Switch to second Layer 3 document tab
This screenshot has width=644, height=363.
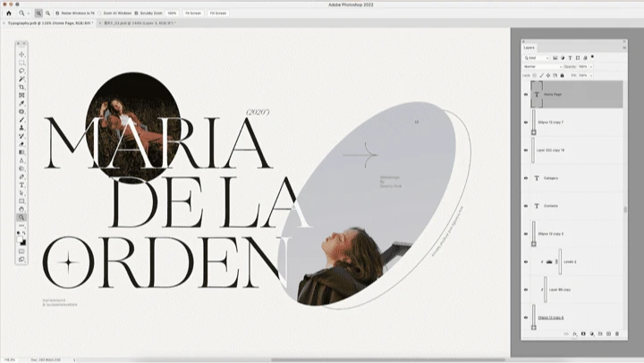(x=140, y=23)
